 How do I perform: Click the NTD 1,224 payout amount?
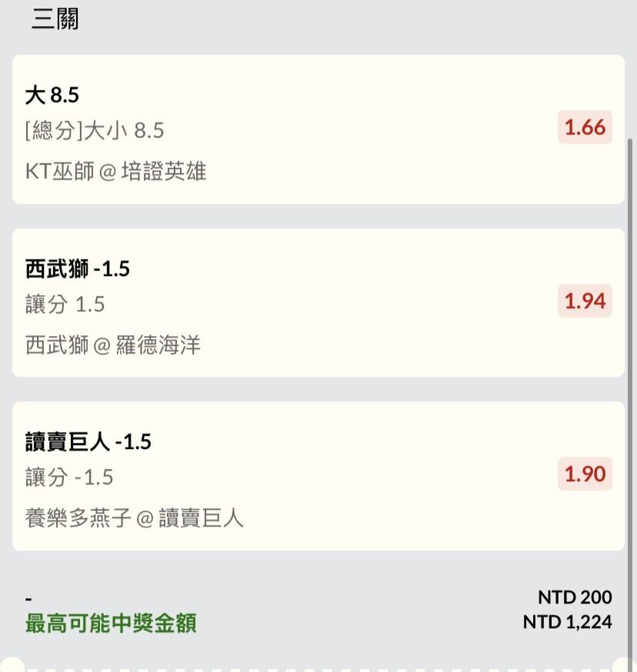point(567,622)
